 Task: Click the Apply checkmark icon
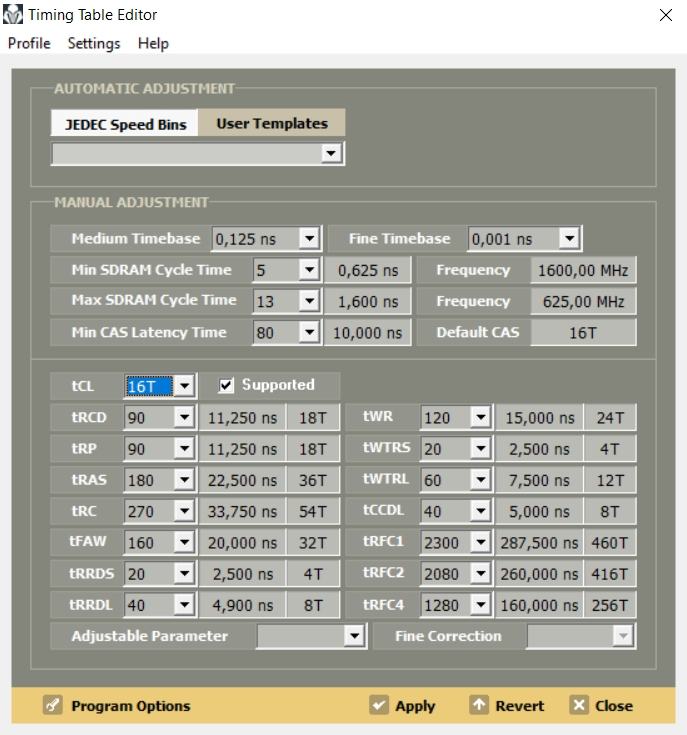coord(378,705)
